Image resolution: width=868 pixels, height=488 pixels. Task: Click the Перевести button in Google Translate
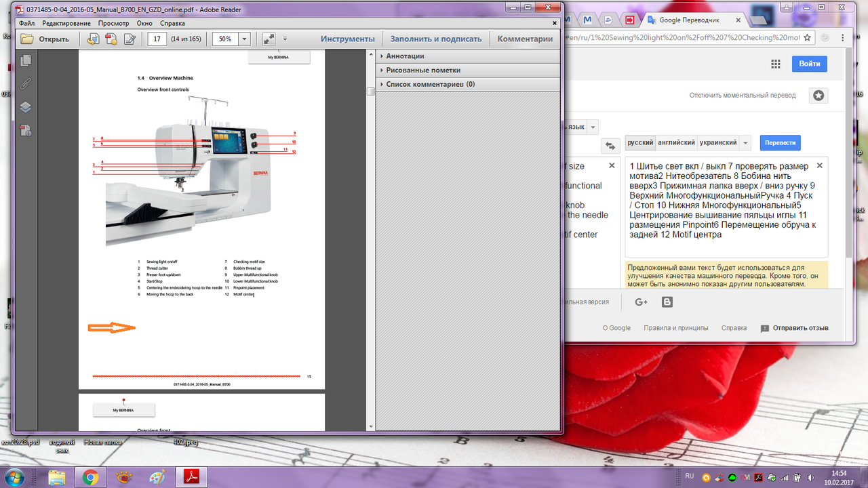(x=780, y=143)
